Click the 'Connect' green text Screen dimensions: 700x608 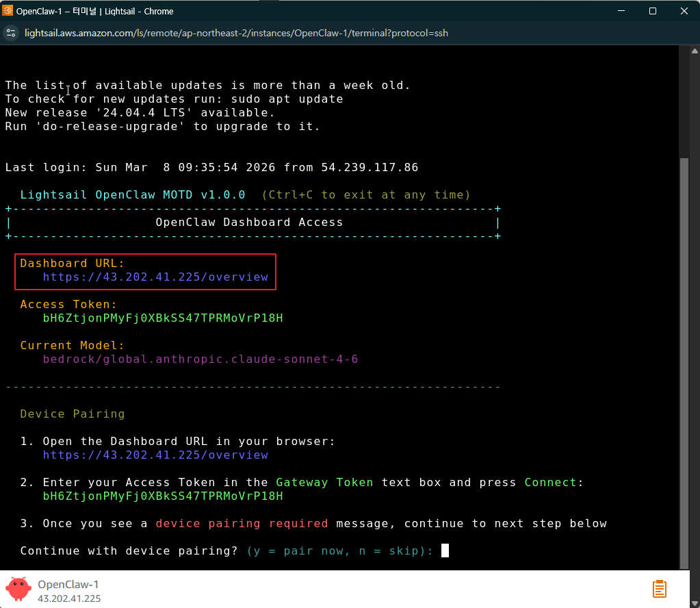(x=550, y=482)
